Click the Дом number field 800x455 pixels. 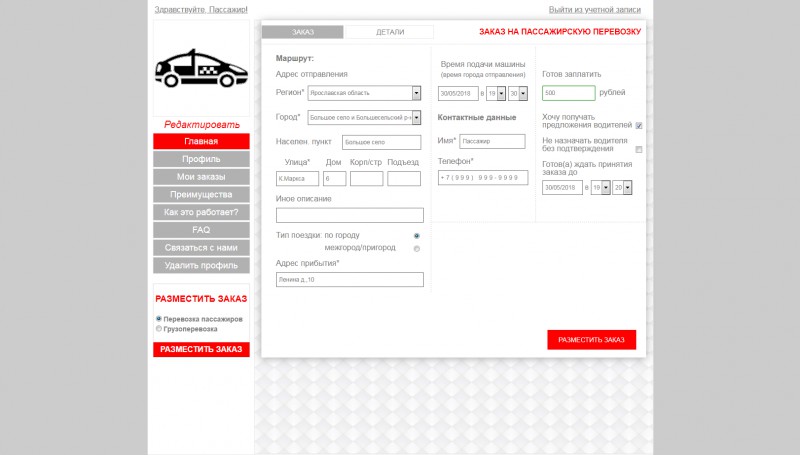[x=335, y=179]
